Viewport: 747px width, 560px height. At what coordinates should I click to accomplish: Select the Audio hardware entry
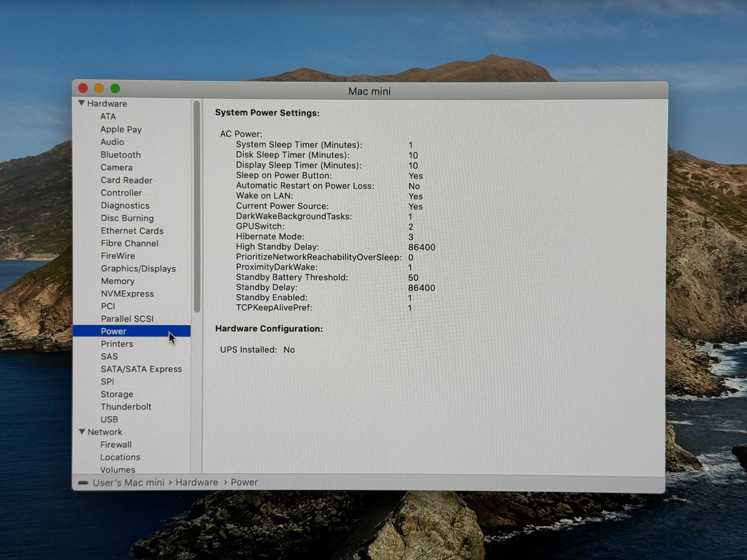tap(112, 142)
